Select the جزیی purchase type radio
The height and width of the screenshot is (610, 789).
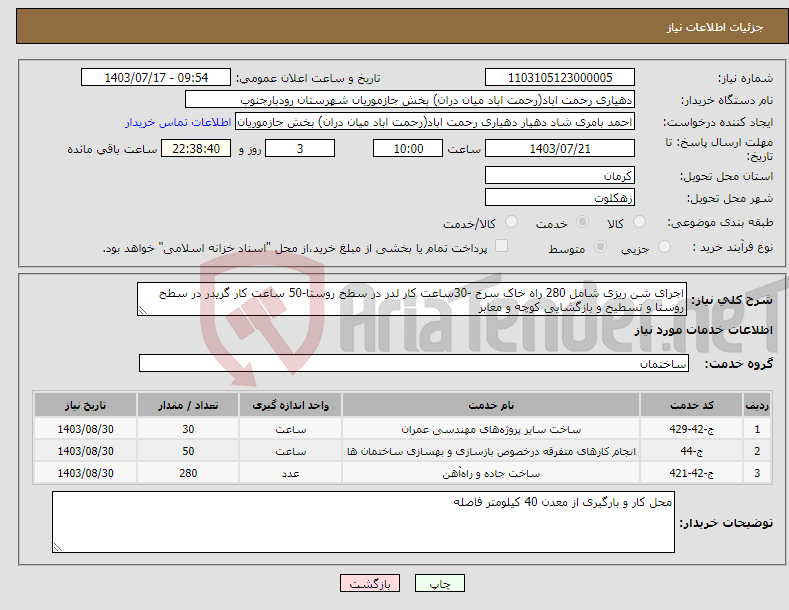click(664, 247)
